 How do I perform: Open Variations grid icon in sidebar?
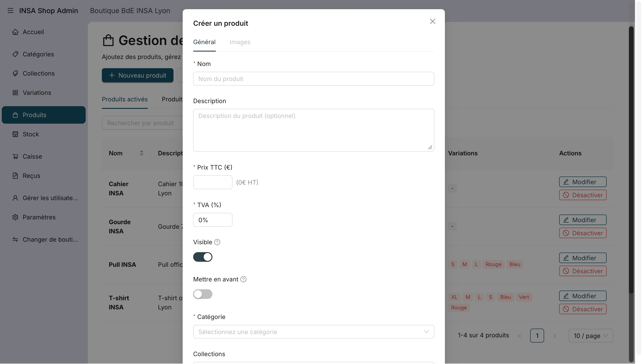15,93
